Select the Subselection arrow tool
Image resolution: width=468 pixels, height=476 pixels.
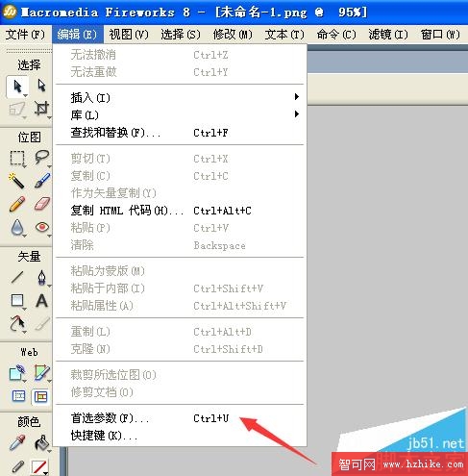point(41,86)
